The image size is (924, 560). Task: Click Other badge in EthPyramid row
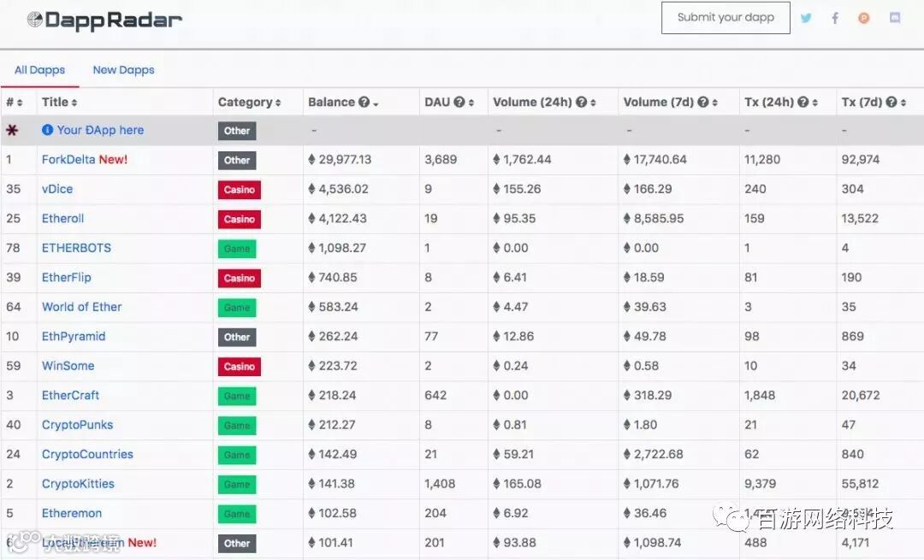click(237, 337)
